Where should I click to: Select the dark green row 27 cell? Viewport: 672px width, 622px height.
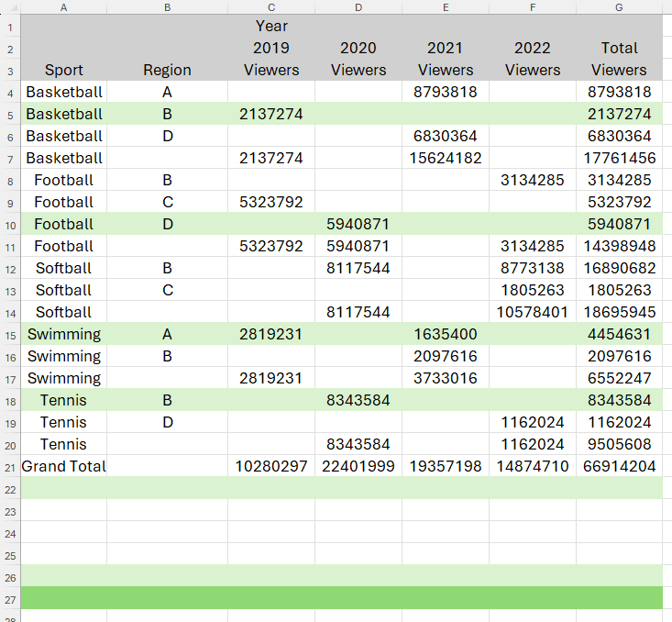click(x=341, y=598)
